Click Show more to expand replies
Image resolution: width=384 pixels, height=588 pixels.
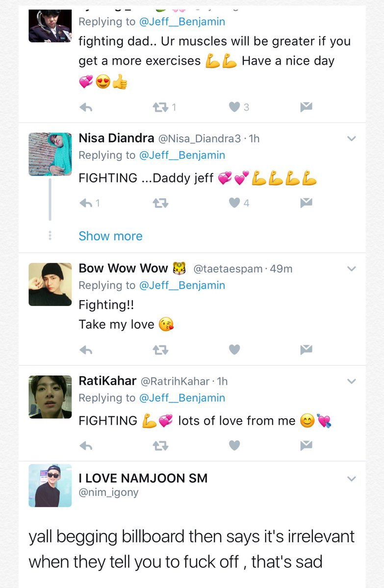coord(110,236)
